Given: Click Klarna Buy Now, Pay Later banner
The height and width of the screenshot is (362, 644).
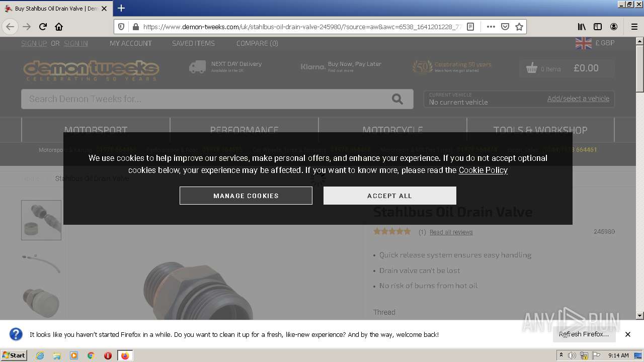Looking at the screenshot, I should click(341, 66).
